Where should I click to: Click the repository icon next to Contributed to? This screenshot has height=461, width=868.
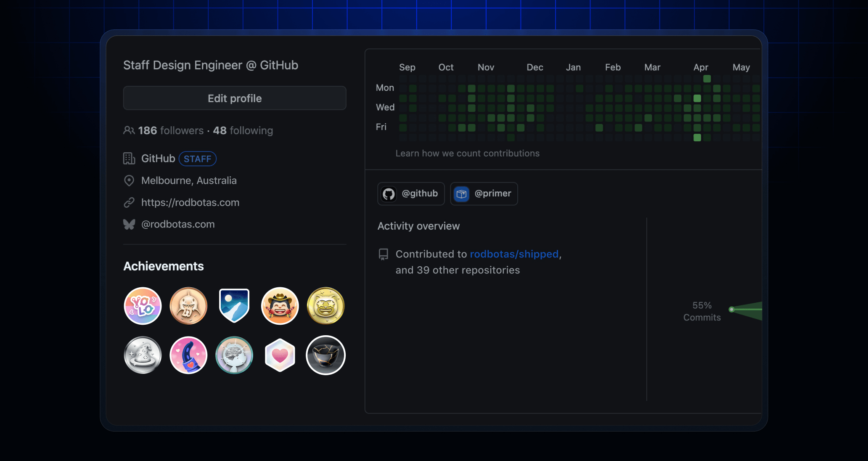pyautogui.click(x=384, y=254)
